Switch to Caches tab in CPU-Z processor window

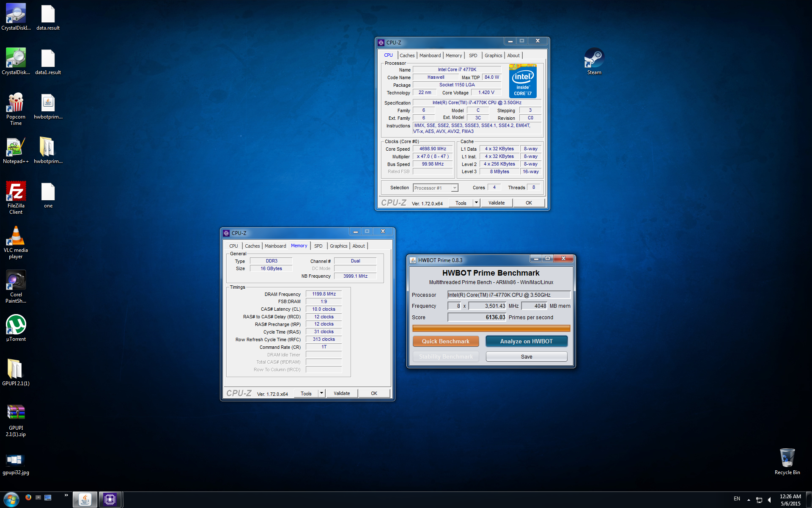click(x=407, y=55)
